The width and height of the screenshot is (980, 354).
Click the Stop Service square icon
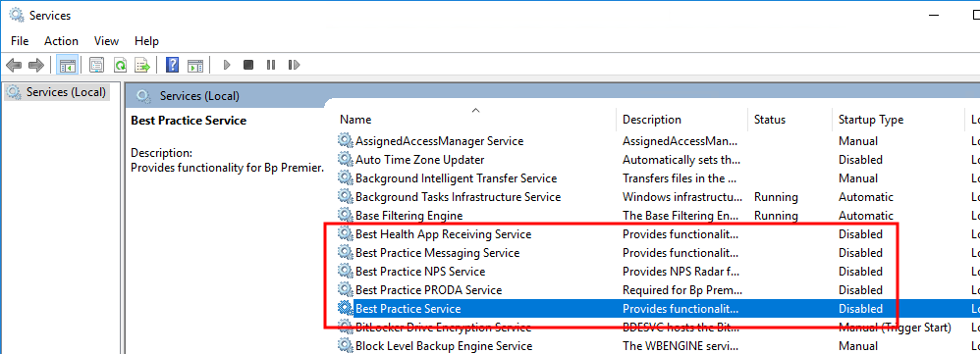[x=248, y=65]
